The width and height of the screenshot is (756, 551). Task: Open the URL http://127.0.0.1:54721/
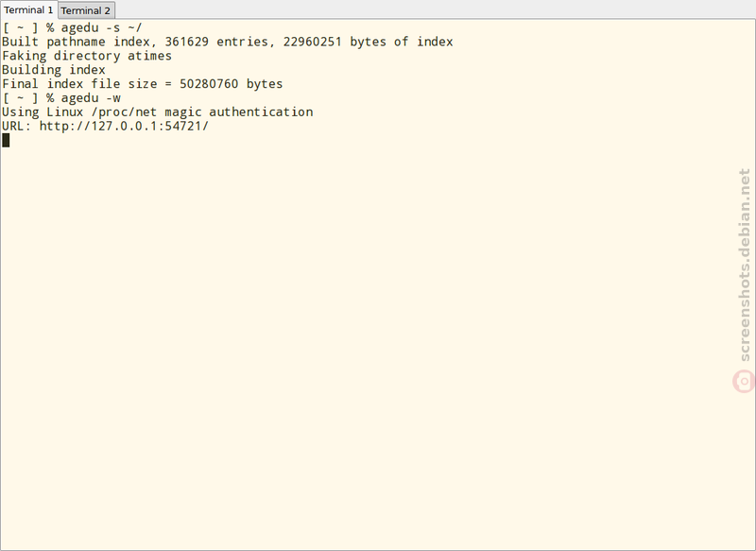(x=124, y=127)
